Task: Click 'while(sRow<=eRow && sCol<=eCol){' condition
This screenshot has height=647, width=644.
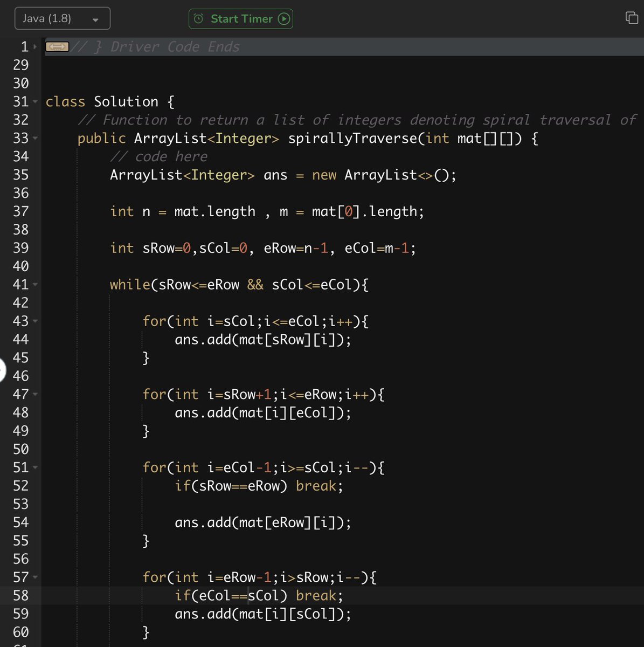Action: pos(239,285)
